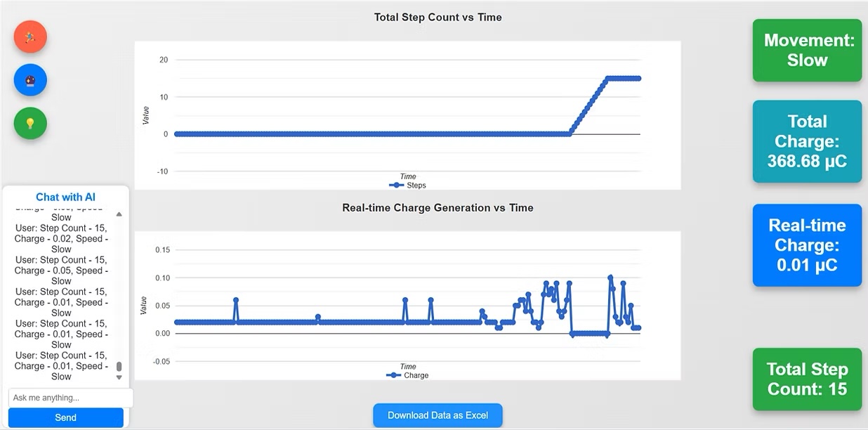Toggle the Steps legend marker icon
The image size is (868, 430).
coord(396,185)
